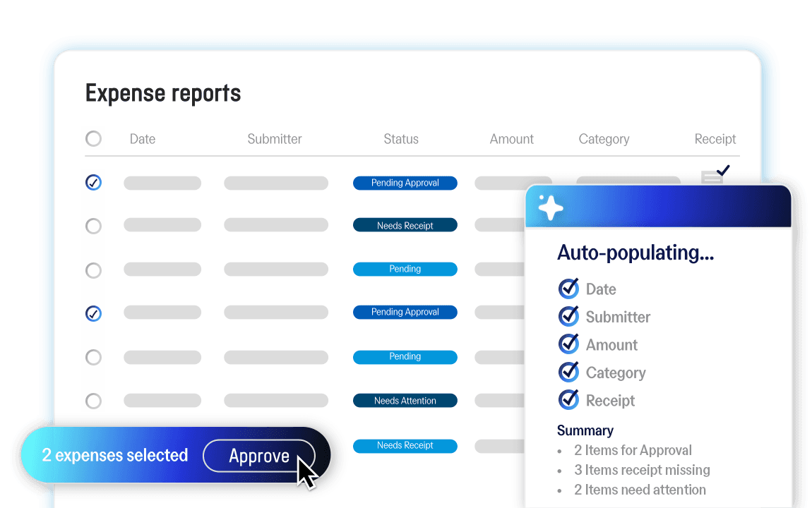Click '2 Items for Approval' summary line
Screen dimensions: 812x508
(633, 451)
